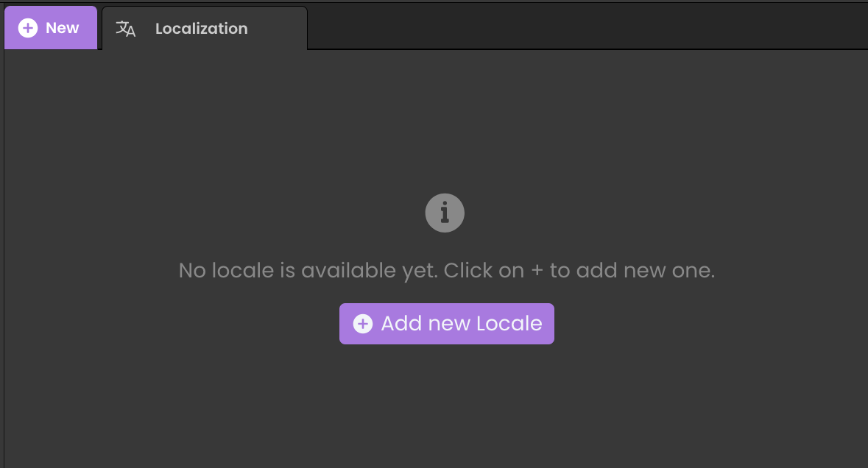Click the 'to add new one' text
The image size is (868, 468).
(x=632, y=271)
